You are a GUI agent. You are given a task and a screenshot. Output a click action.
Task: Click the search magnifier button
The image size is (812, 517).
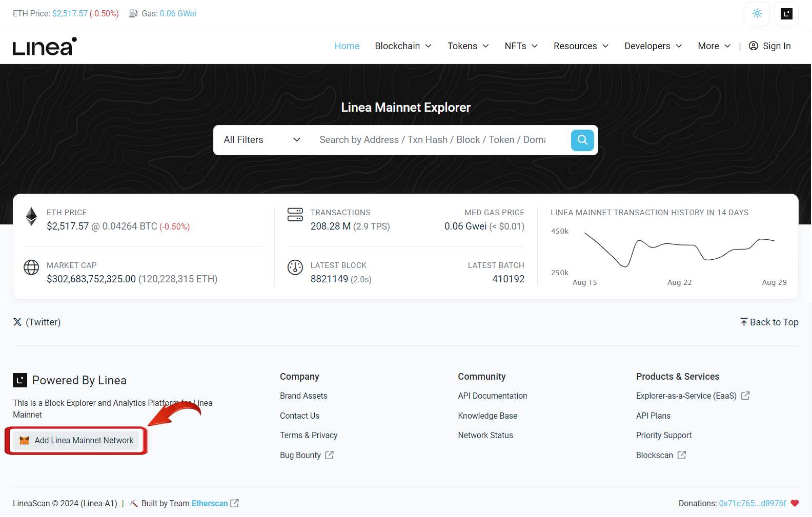[582, 140]
